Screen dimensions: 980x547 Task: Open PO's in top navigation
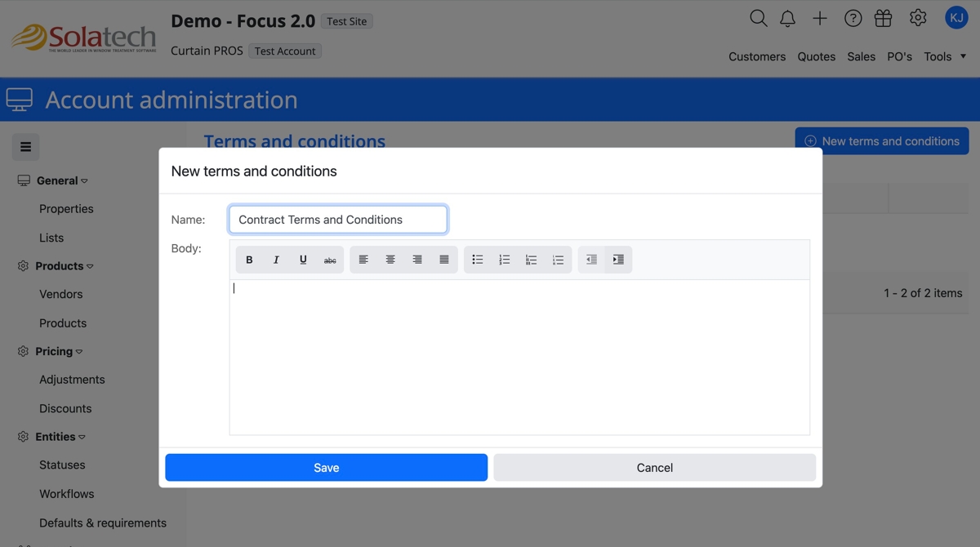point(900,56)
